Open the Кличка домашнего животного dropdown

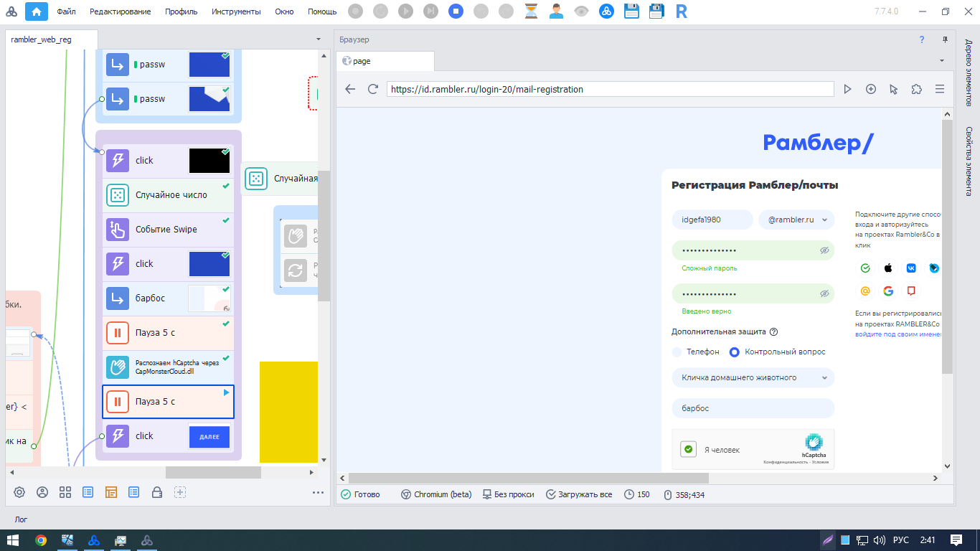pos(753,377)
